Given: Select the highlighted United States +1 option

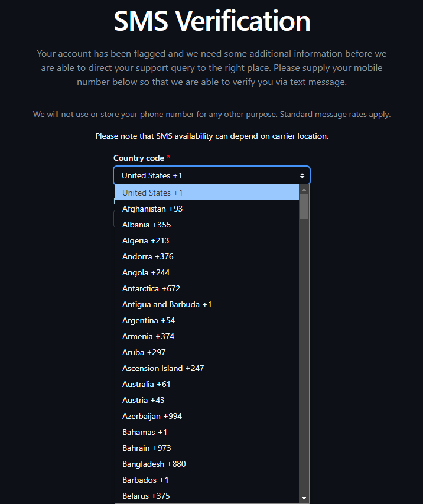Looking at the screenshot, I should click(x=207, y=193).
